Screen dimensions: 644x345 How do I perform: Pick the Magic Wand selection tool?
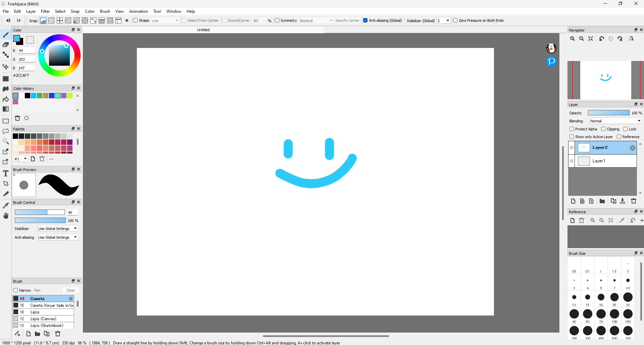point(6,141)
